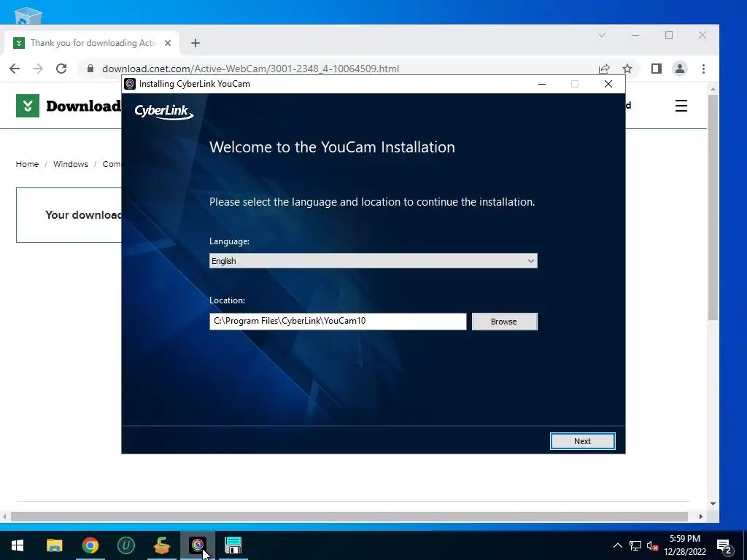This screenshot has width=747, height=560.
Task: Open the box installer icon in taskbar
Action: [162, 545]
